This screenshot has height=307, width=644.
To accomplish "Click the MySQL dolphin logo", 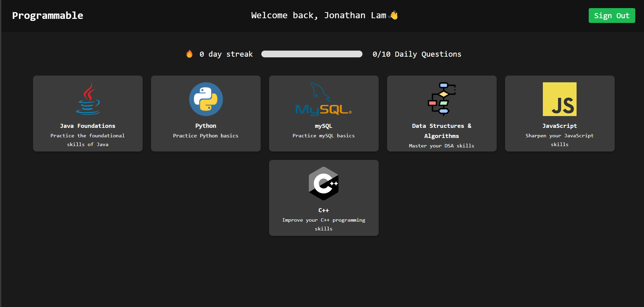I will point(324,99).
